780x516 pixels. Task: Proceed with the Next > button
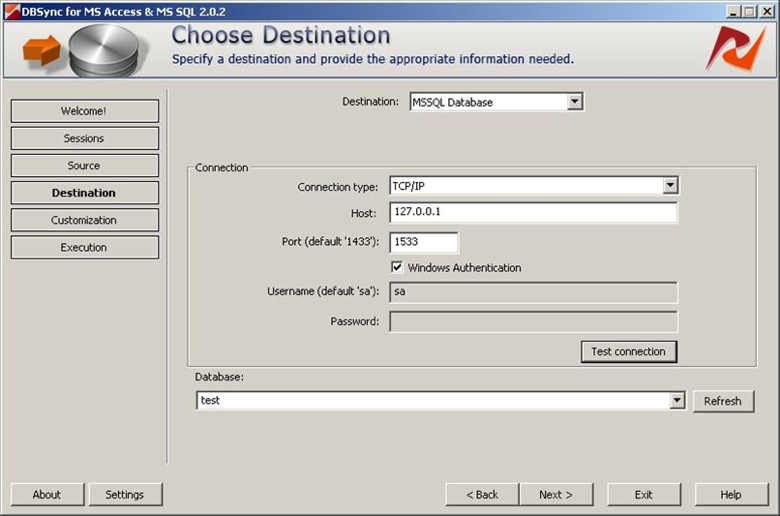click(x=556, y=495)
